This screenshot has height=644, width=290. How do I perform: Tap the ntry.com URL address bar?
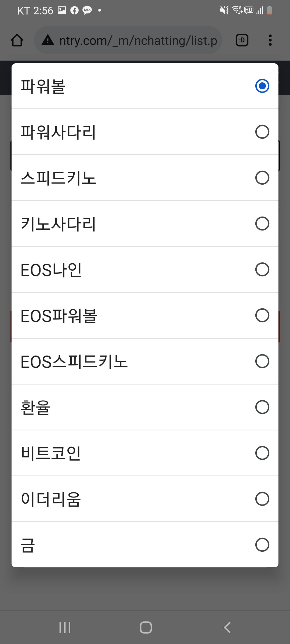(x=128, y=40)
